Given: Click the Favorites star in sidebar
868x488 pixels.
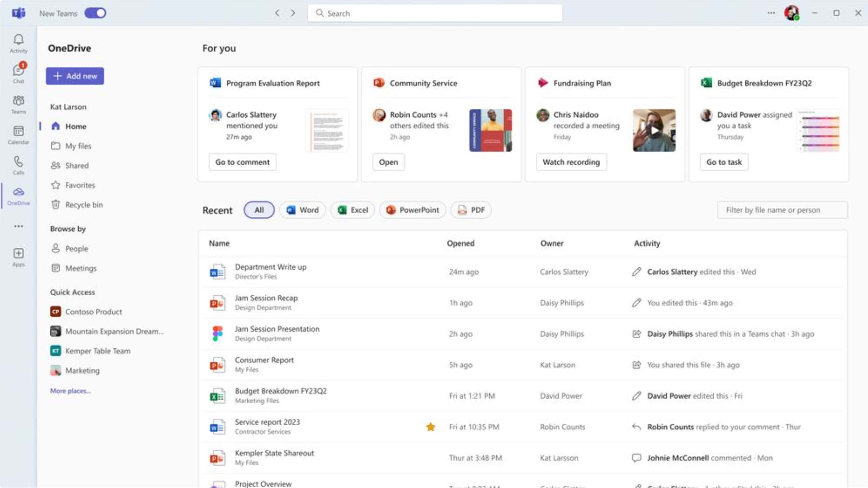Looking at the screenshot, I should tap(55, 185).
